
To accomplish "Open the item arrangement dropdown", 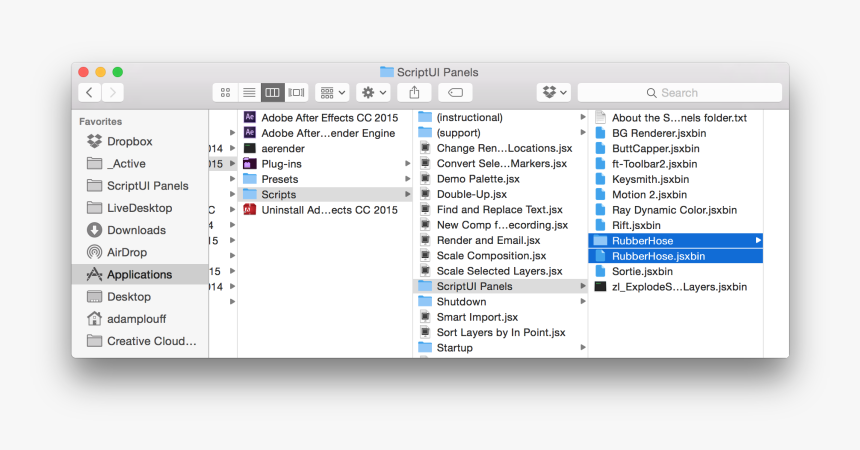I will (332, 93).
